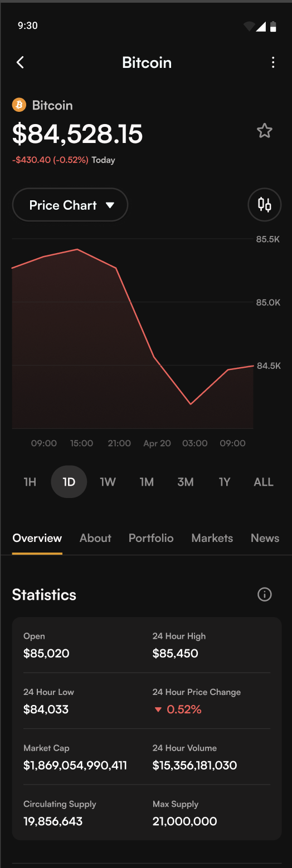292x868 pixels.
Task: Open the News tab
Action: (x=265, y=538)
